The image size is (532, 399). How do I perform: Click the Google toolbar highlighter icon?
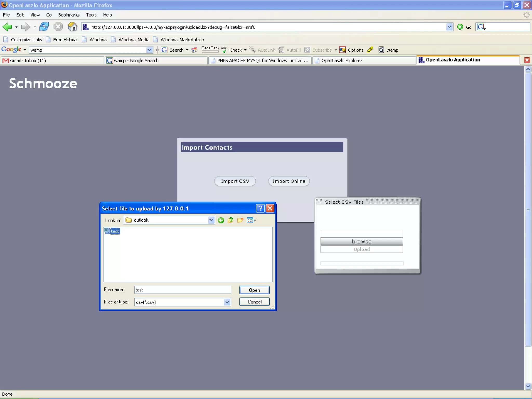pos(370,50)
